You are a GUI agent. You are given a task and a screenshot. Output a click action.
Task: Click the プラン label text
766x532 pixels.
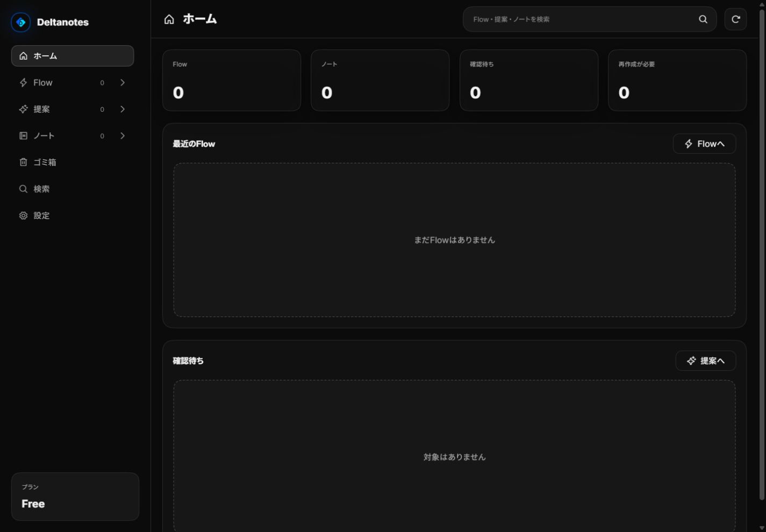(x=30, y=487)
